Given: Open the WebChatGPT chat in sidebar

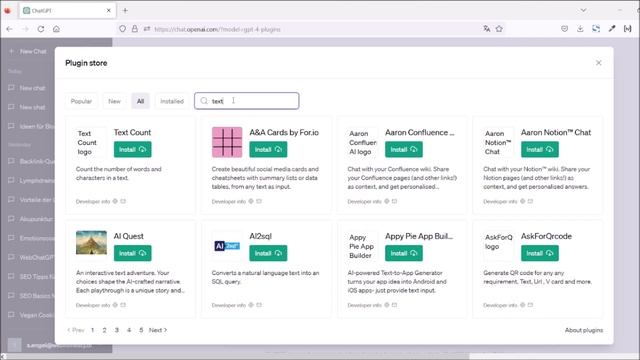Looking at the screenshot, I should [x=31, y=257].
